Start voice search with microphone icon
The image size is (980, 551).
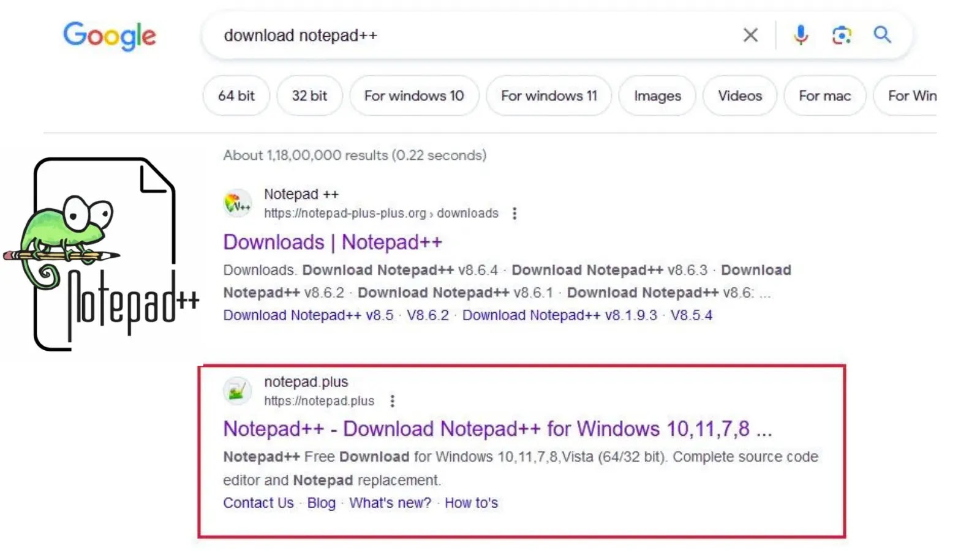[x=801, y=35]
